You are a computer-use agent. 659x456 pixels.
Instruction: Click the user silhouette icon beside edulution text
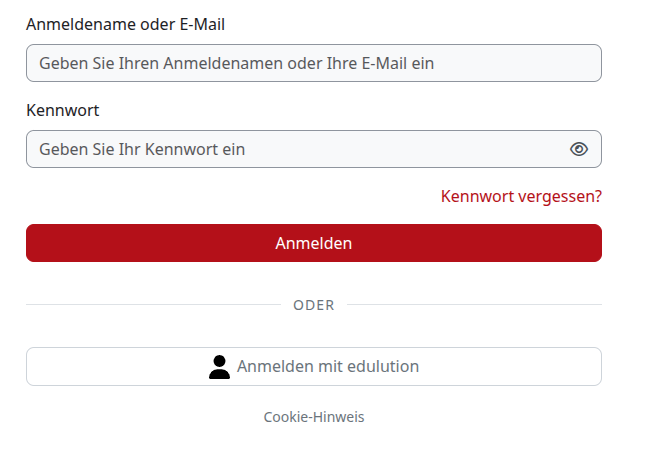(219, 367)
